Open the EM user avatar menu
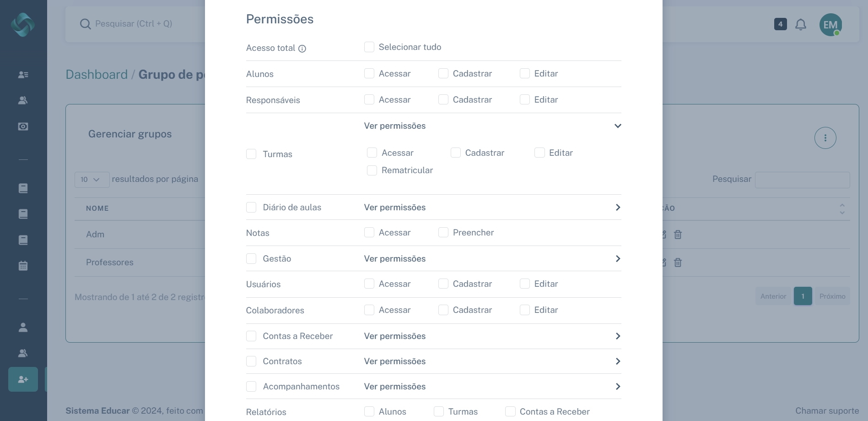 coord(830,25)
